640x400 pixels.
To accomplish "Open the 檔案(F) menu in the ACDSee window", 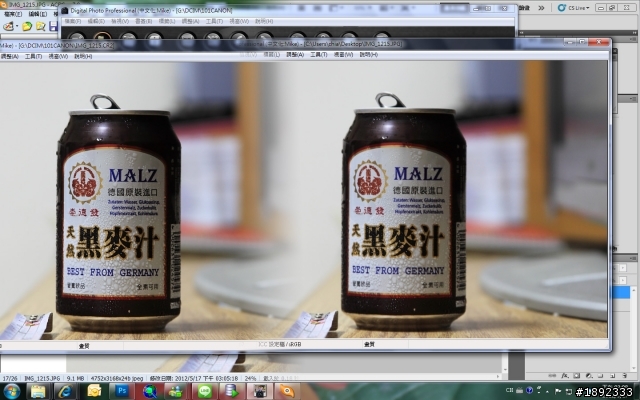I will click(x=13, y=14).
